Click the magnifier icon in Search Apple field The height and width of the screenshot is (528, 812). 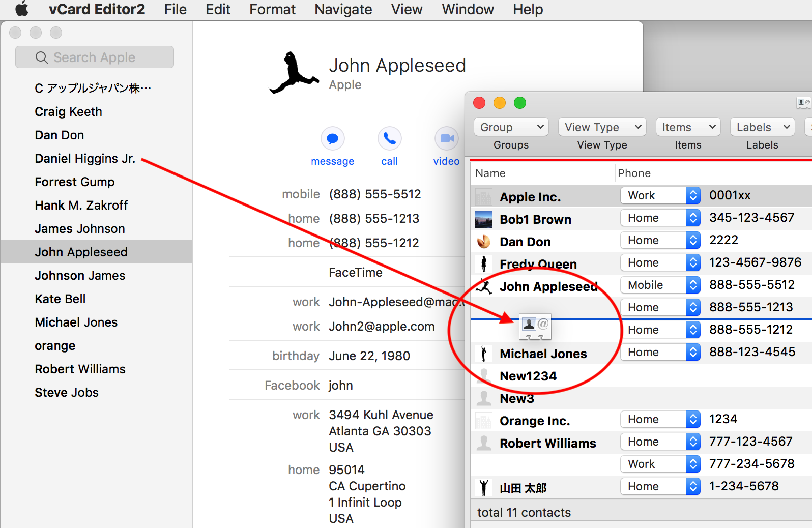point(42,57)
